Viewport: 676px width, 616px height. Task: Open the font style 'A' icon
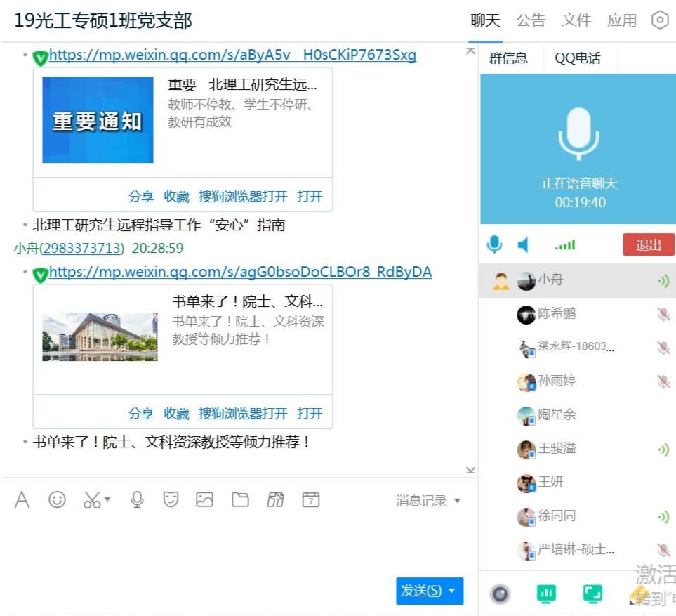(x=22, y=499)
